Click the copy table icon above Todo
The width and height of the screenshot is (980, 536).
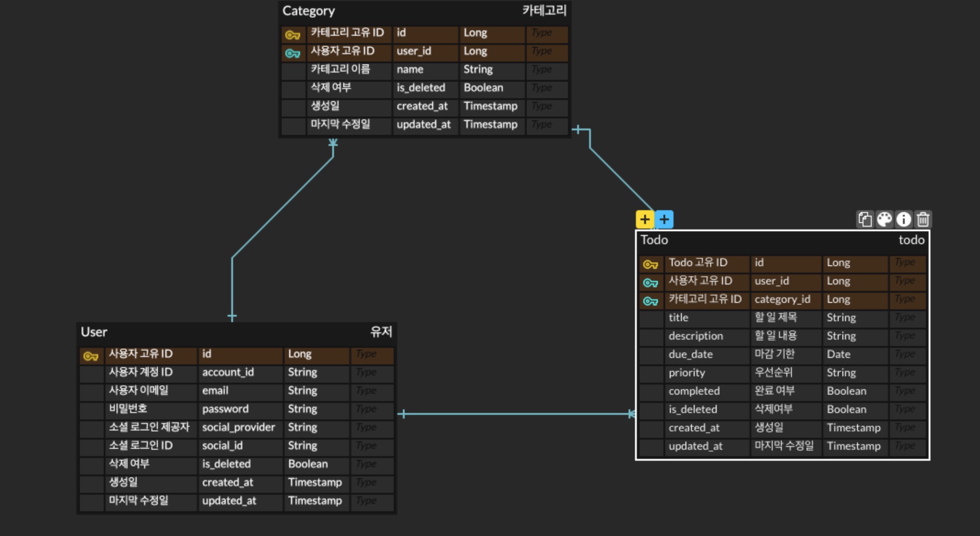[x=865, y=219]
